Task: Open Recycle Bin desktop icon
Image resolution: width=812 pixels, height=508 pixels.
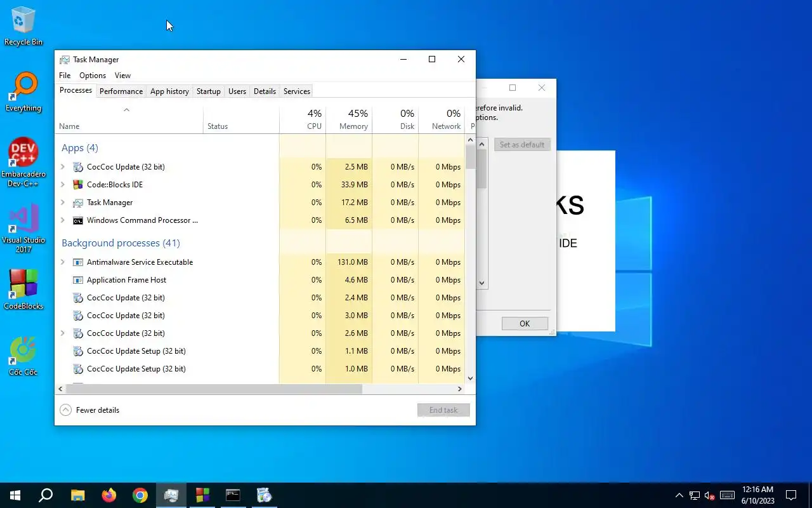Action: pyautogui.click(x=23, y=26)
